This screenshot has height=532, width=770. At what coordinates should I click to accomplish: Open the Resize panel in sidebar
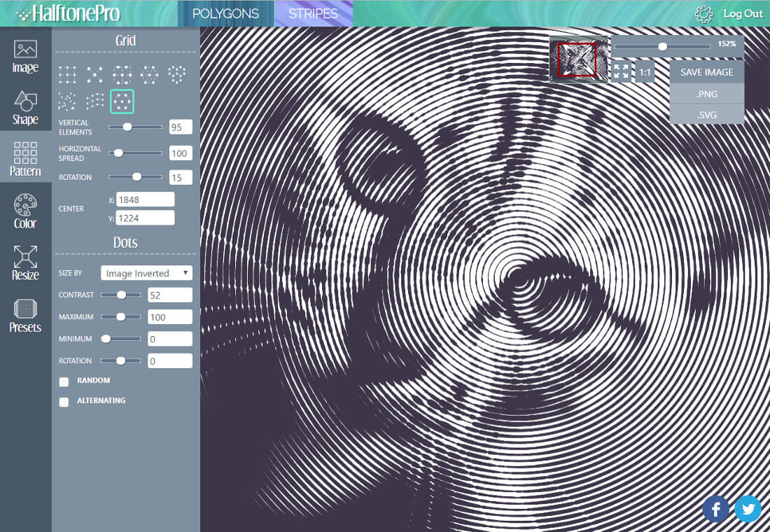pyautogui.click(x=25, y=262)
